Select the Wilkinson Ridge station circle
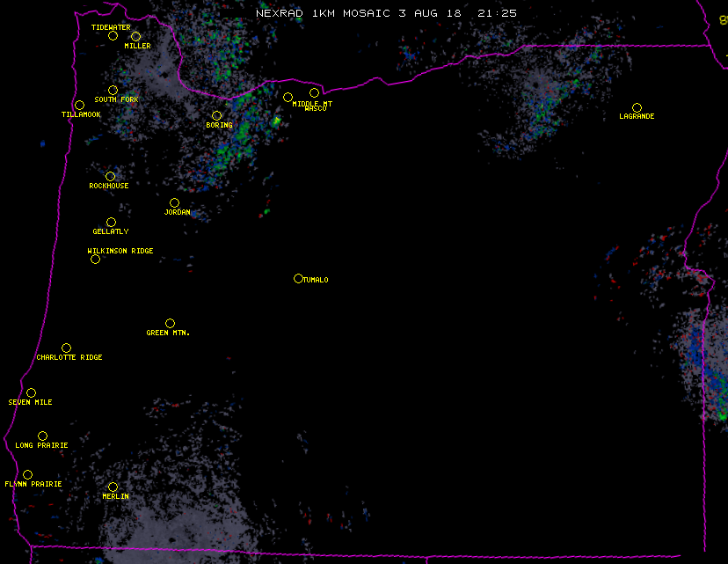Image resolution: width=728 pixels, height=564 pixels. pos(95,259)
